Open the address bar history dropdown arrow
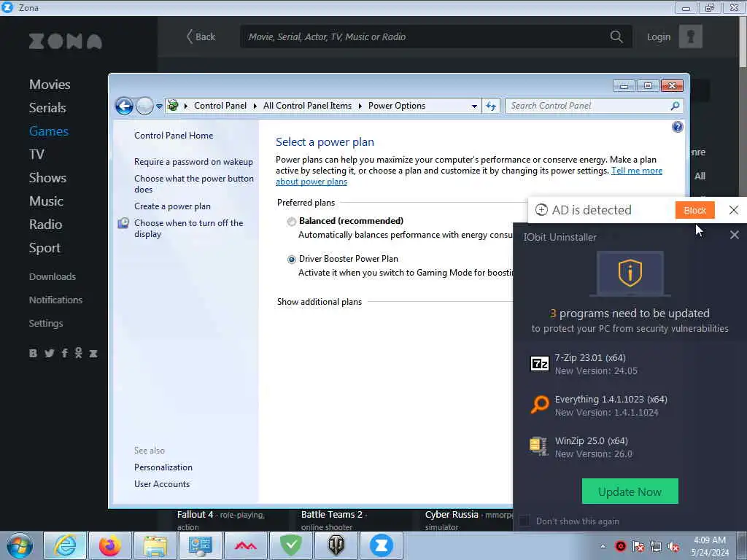The width and height of the screenshot is (747, 560). pyautogui.click(x=474, y=106)
